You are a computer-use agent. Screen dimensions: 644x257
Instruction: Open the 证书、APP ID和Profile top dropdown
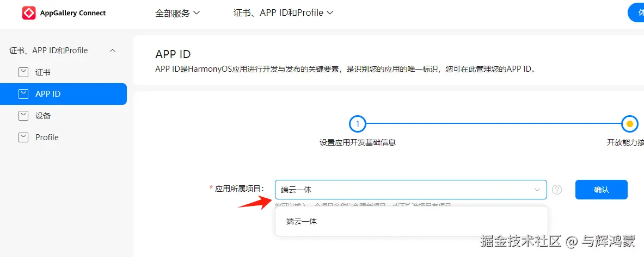click(283, 12)
